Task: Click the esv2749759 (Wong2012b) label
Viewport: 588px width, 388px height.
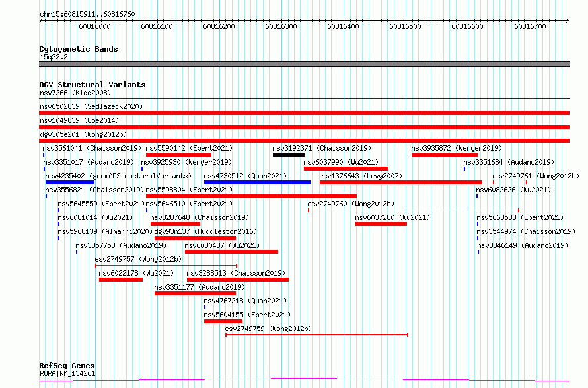Action: tap(268, 329)
